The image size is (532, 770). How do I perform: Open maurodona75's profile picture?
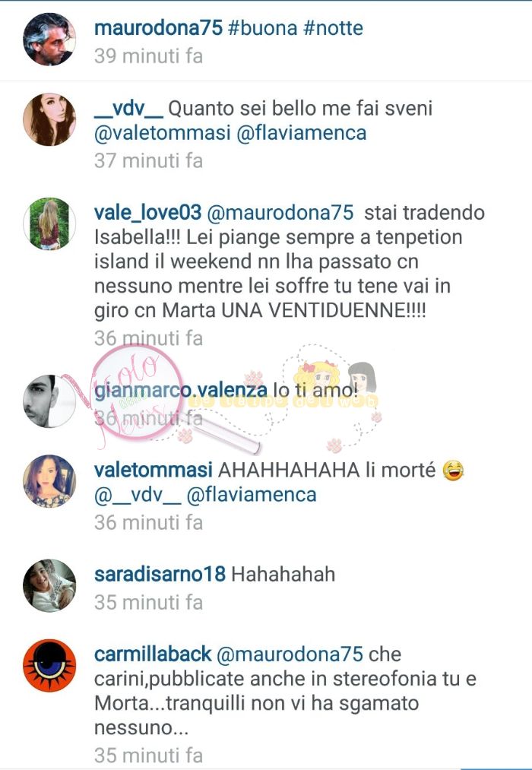(49, 40)
